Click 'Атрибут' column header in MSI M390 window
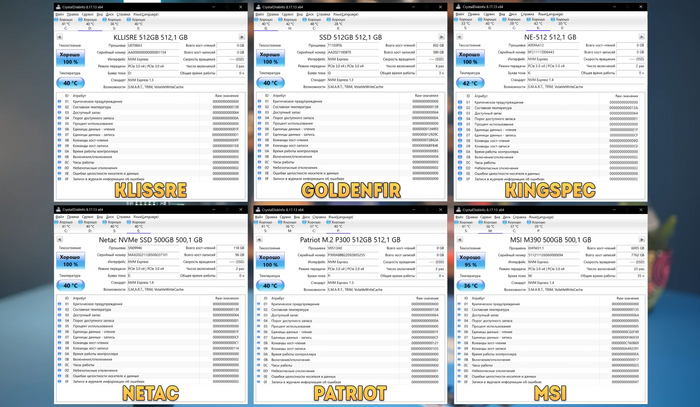 pos(479,298)
